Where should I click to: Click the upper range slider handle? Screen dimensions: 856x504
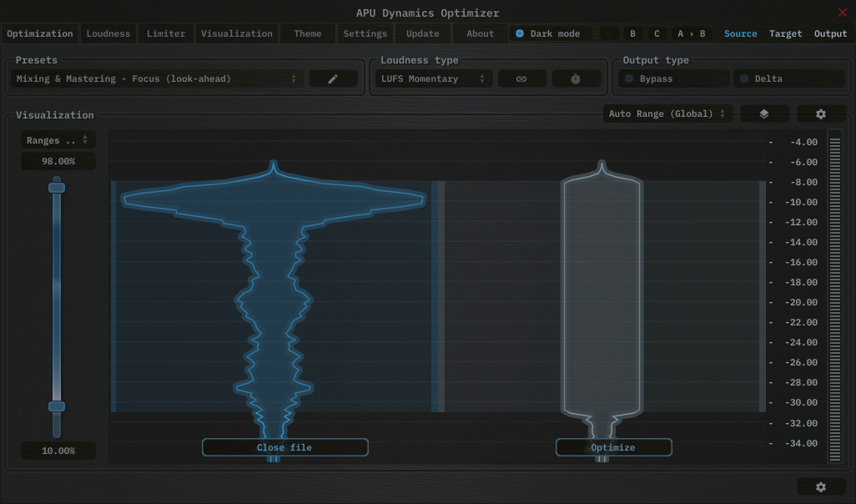coord(57,187)
